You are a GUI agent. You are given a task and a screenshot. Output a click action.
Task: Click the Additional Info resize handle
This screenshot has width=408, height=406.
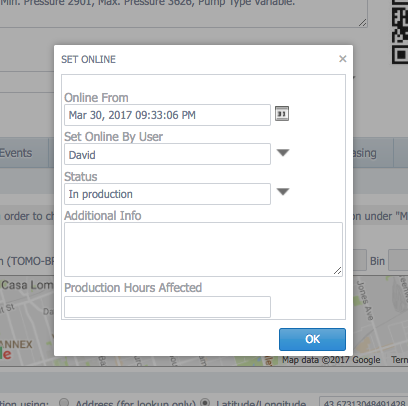[x=338, y=271]
